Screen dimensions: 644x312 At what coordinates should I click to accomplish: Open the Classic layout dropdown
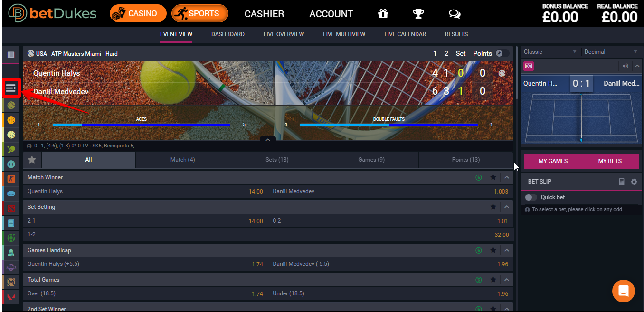tap(550, 52)
